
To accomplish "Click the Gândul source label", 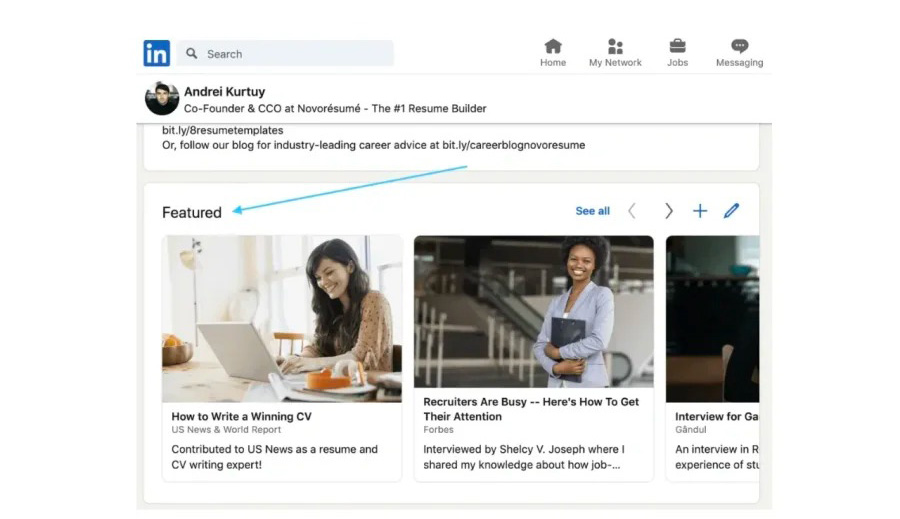I will [x=690, y=429].
